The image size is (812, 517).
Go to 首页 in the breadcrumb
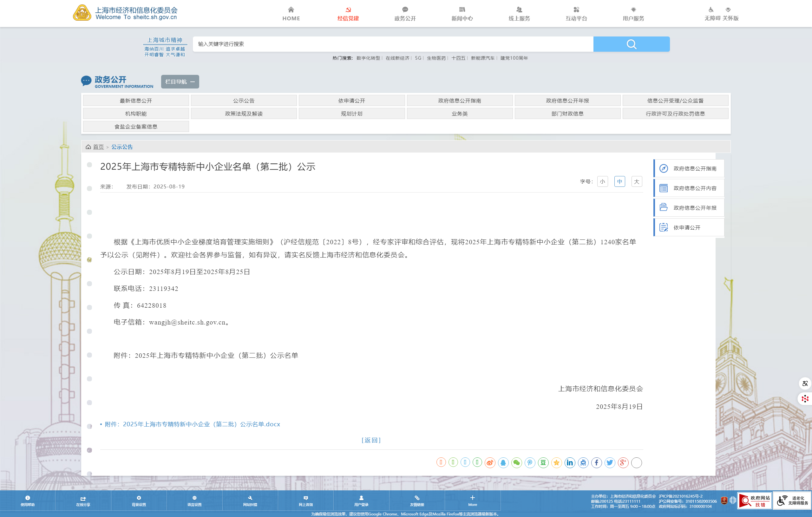(x=98, y=147)
